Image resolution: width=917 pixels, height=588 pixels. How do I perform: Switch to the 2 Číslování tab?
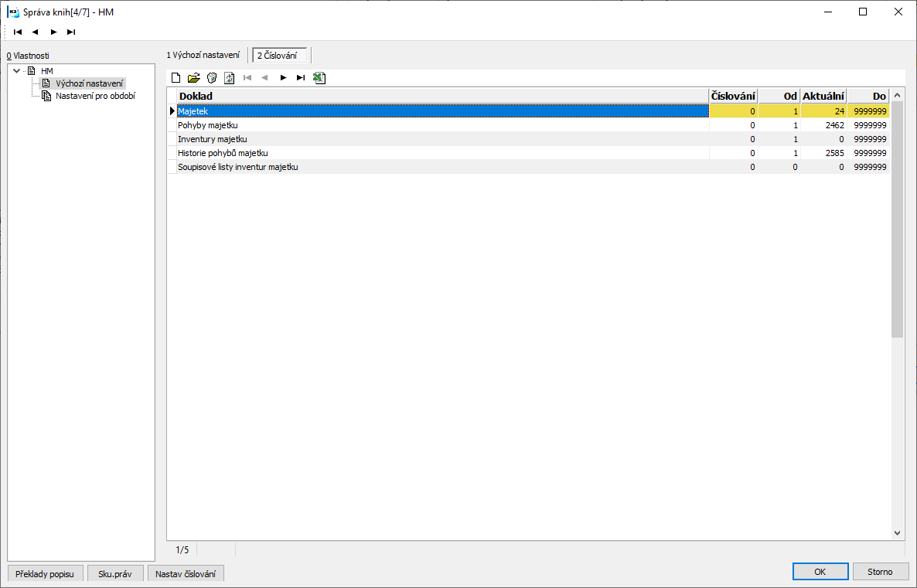tap(280, 56)
